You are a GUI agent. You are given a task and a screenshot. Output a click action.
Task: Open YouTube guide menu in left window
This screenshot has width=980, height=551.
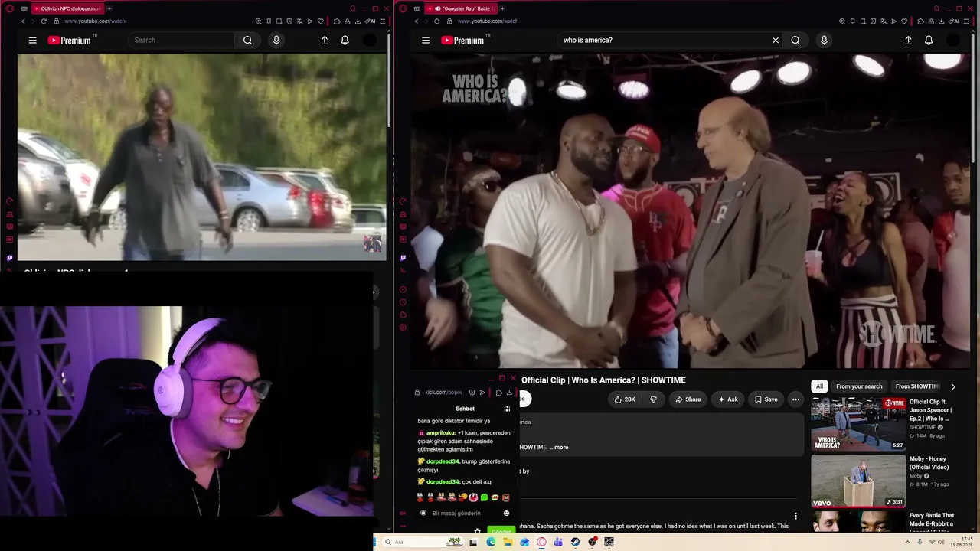[32, 41]
